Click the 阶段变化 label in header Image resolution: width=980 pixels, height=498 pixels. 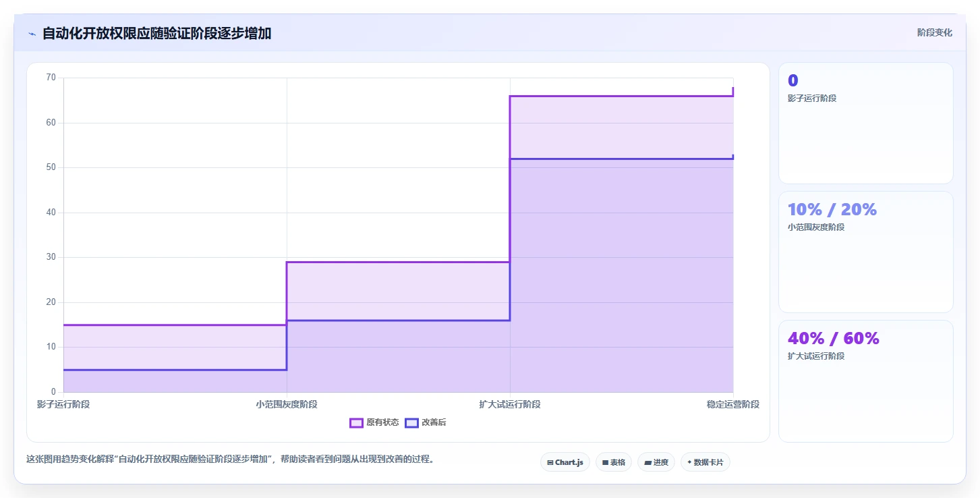[x=935, y=32]
